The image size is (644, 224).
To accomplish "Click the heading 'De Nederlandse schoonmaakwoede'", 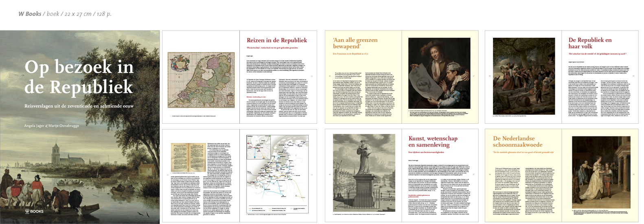I will 517,141.
